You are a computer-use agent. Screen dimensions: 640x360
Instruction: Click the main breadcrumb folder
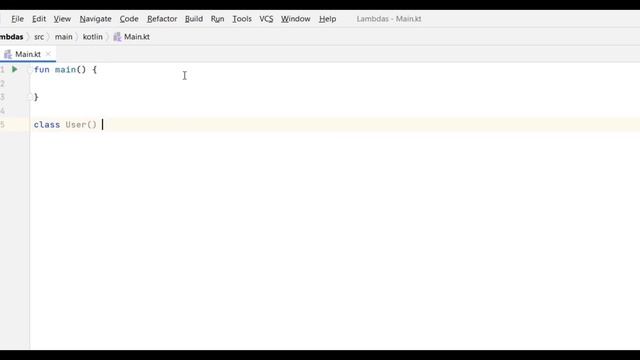point(64,37)
